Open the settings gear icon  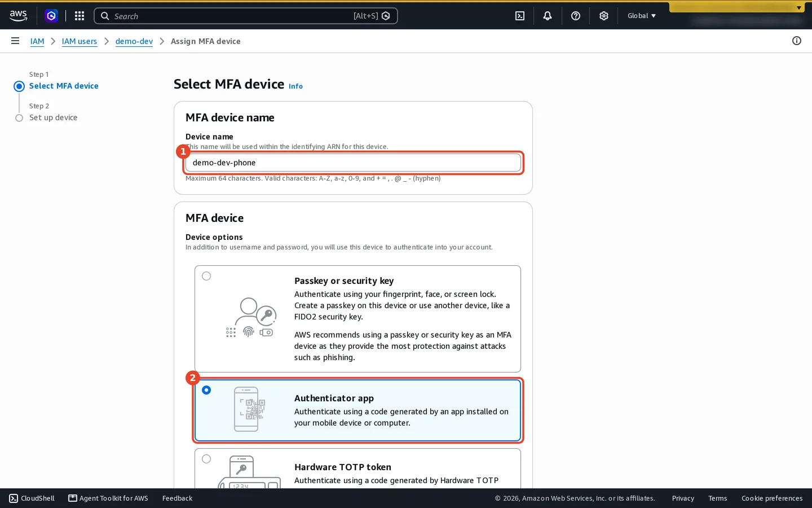[604, 16]
